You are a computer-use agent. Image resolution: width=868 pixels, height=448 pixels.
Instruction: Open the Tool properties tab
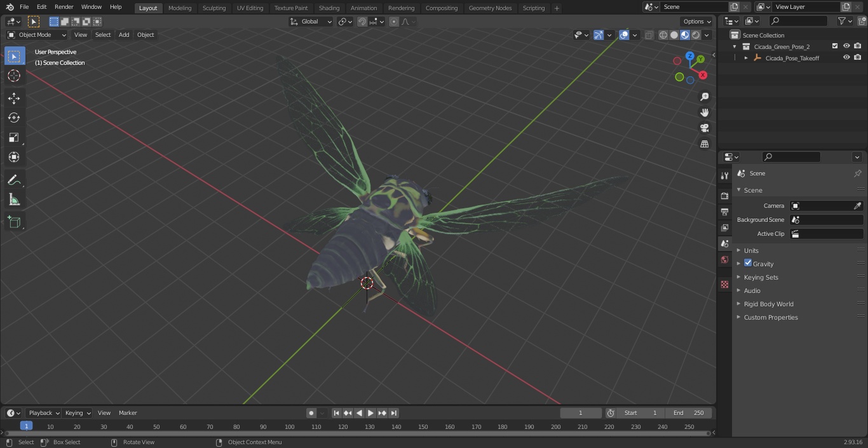(724, 175)
